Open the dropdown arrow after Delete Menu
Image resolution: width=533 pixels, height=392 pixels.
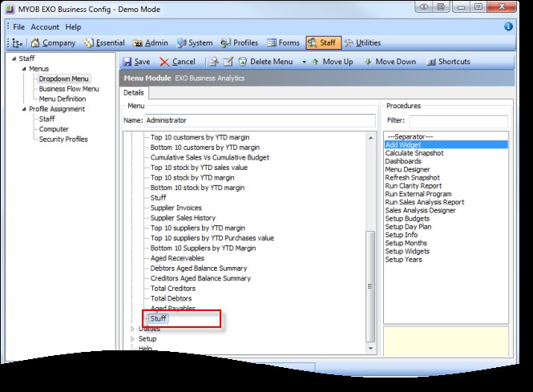point(304,62)
